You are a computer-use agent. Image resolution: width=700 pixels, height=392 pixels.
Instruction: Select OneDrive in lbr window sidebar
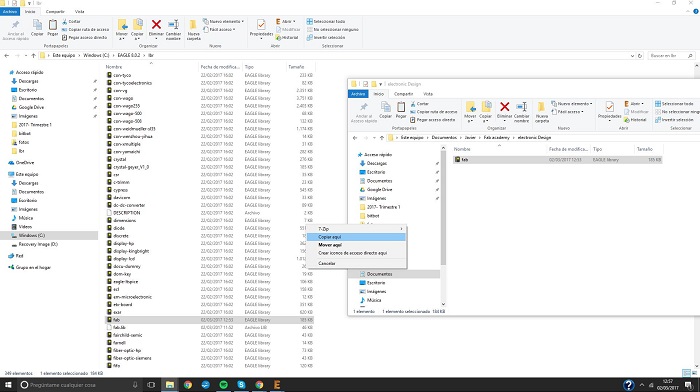(21, 163)
